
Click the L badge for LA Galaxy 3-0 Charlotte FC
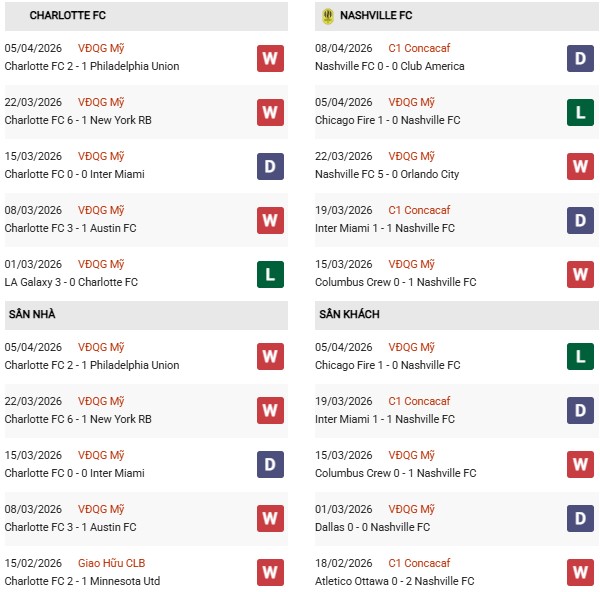click(x=270, y=274)
